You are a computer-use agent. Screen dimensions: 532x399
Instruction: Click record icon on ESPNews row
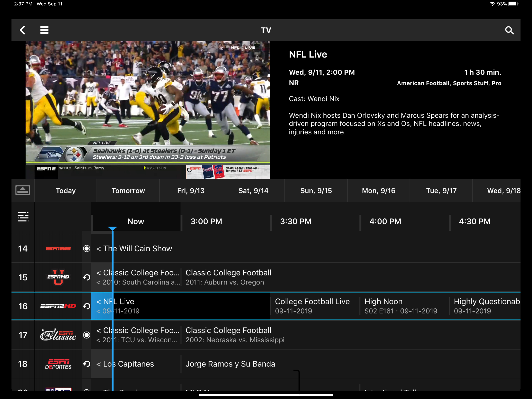coord(87,248)
